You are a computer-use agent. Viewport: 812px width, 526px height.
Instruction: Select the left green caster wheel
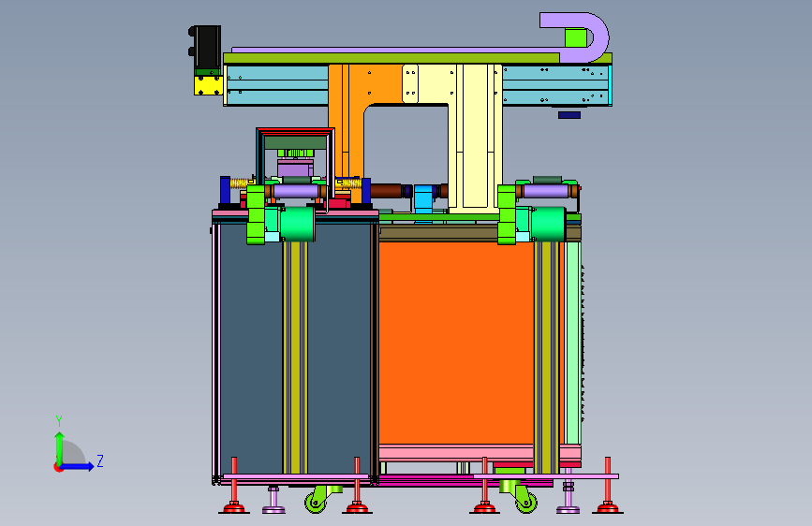click(x=317, y=501)
